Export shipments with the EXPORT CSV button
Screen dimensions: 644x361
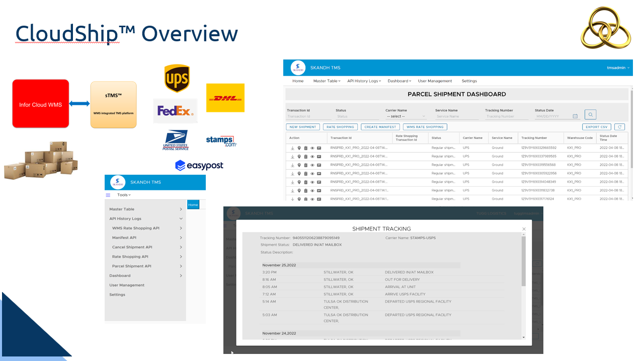(x=596, y=126)
